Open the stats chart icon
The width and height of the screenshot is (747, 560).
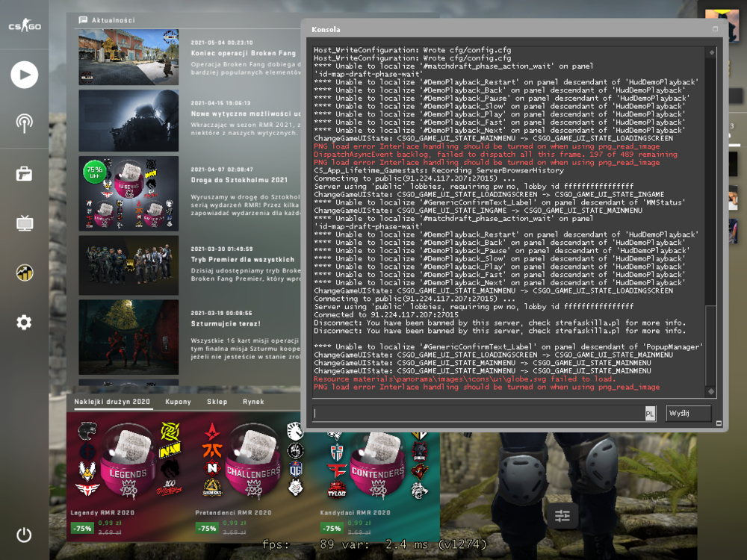coord(25,273)
